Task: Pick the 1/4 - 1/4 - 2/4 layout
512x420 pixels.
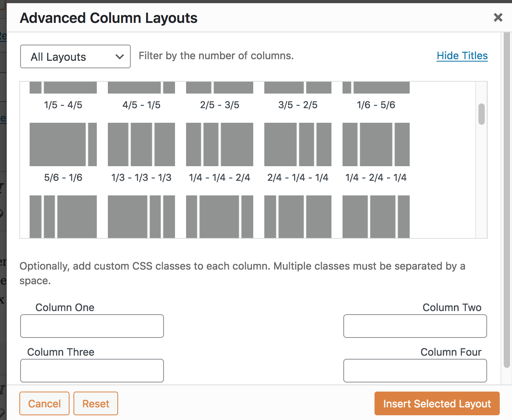Action: tap(219, 144)
